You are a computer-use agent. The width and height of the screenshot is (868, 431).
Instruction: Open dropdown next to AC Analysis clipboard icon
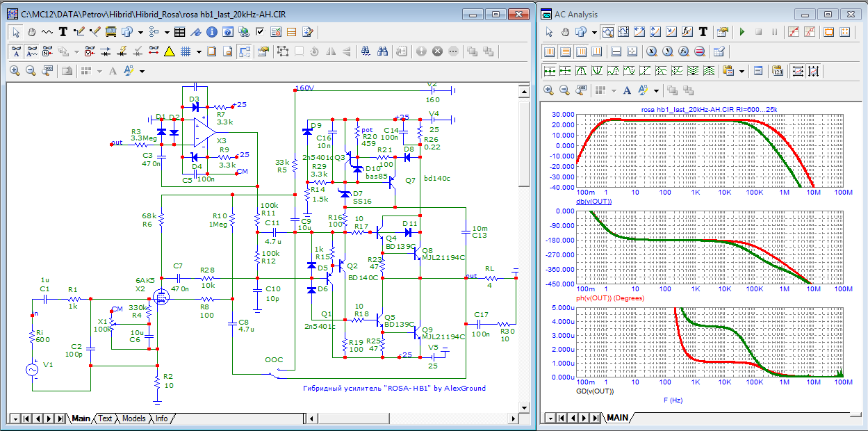coord(742,71)
